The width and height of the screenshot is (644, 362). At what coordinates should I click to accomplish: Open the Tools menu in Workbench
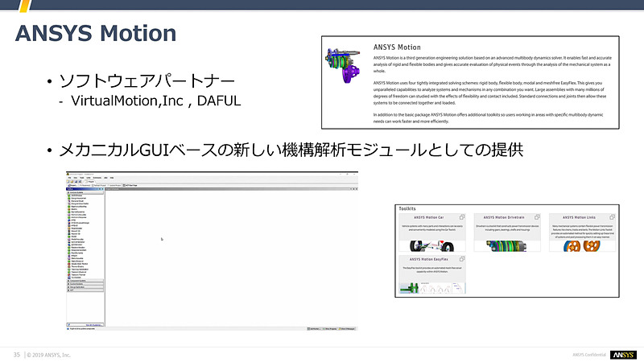(x=82, y=178)
